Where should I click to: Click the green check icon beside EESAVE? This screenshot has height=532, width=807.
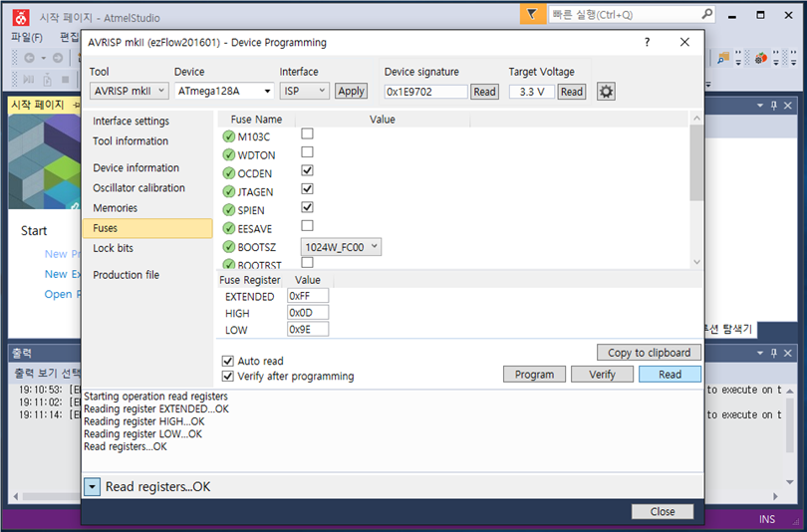tap(228, 228)
